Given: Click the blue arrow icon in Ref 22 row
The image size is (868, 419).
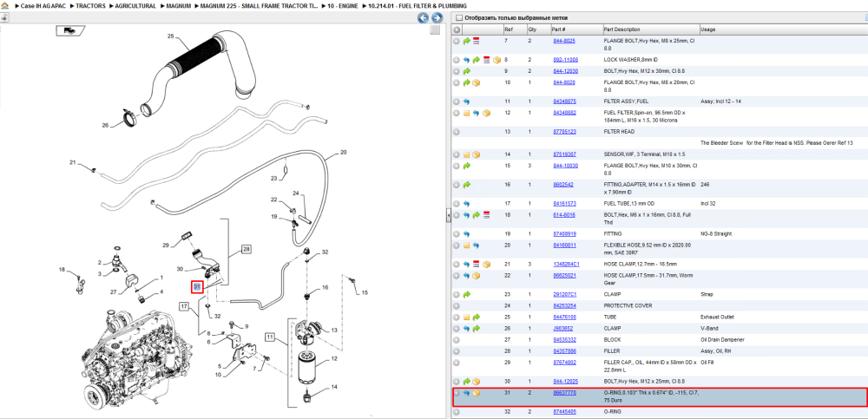Looking at the screenshot, I should pos(467,275).
